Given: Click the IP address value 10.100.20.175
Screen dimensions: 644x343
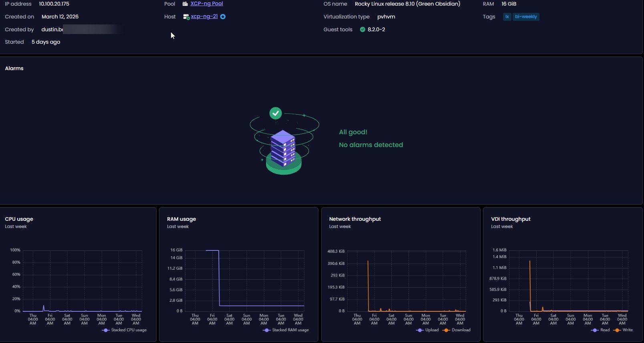Looking at the screenshot, I should tap(54, 4).
